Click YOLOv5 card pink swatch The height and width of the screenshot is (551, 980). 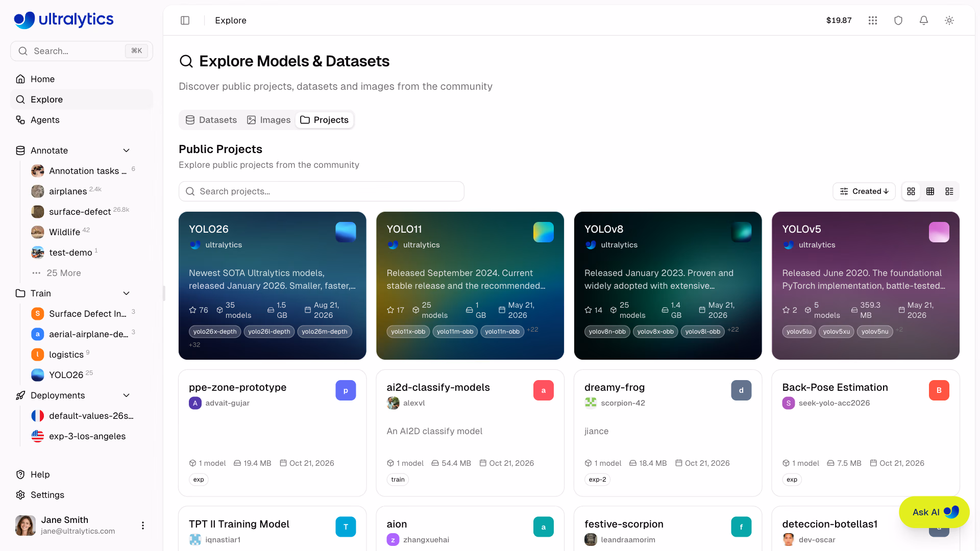(939, 232)
